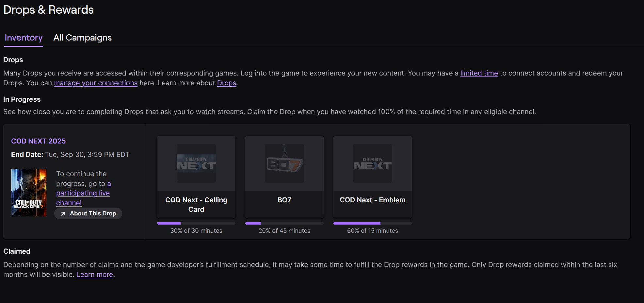The height and width of the screenshot is (303, 644).
Task: Click the COD Next - Calling Card title
Action: [x=196, y=205]
